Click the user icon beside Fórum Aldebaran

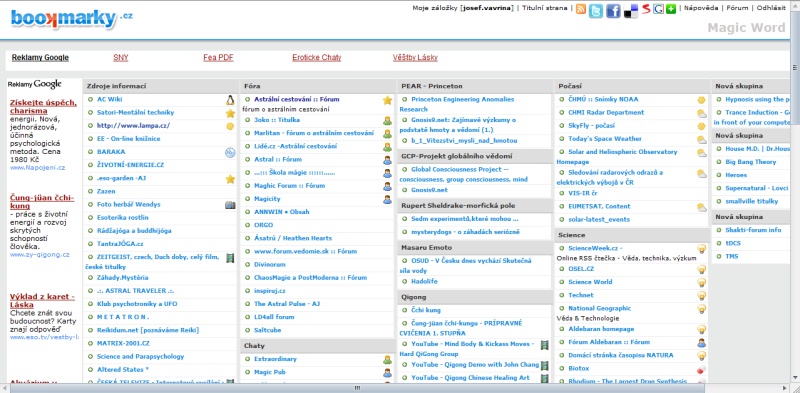click(702, 343)
